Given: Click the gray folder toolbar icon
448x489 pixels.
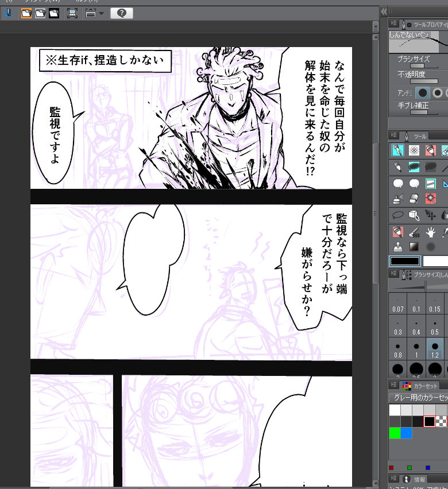Looking at the screenshot, I should point(40,13).
